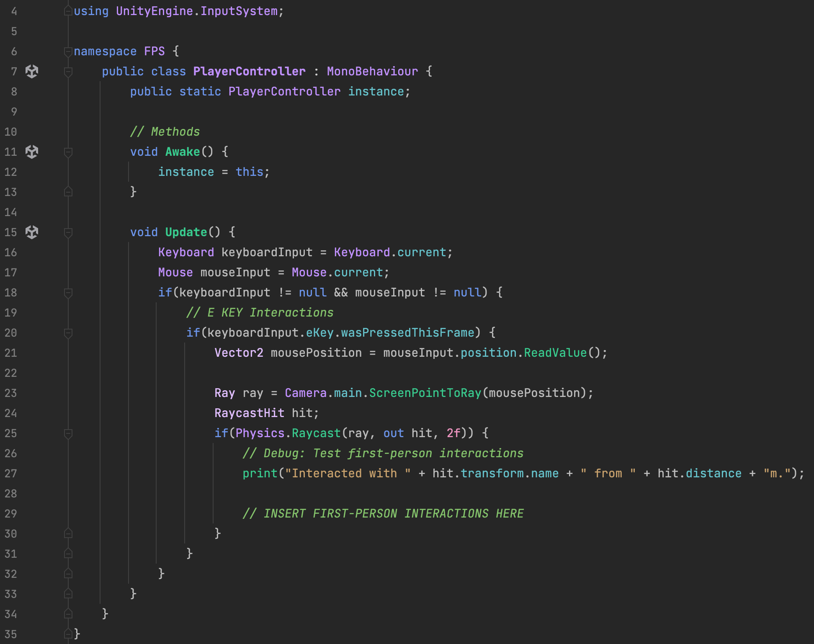Collapse the Physics.Raycast if block
Screen dimensions: 814x644
[x=68, y=433]
